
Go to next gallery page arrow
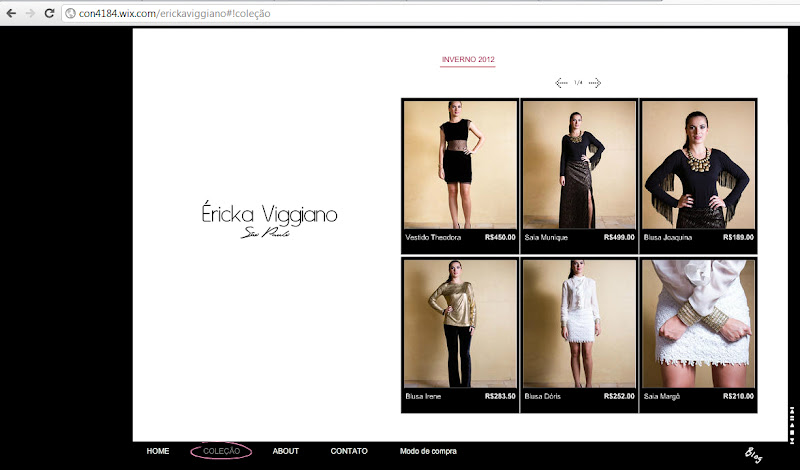(x=595, y=83)
